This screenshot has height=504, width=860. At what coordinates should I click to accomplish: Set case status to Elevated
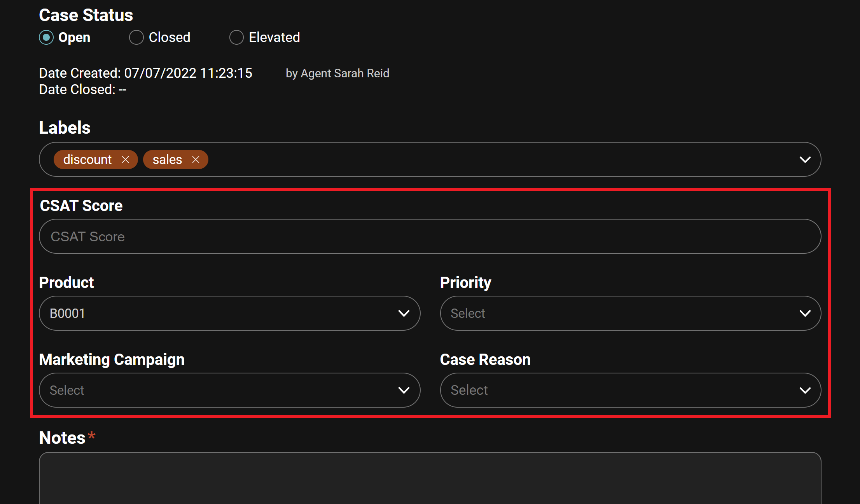[236, 38]
